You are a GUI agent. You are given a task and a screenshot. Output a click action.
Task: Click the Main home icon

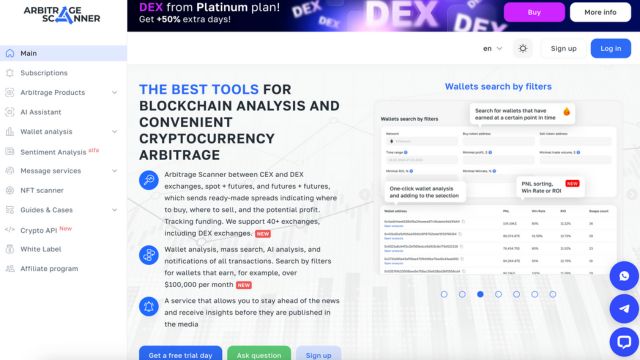tap(10, 53)
